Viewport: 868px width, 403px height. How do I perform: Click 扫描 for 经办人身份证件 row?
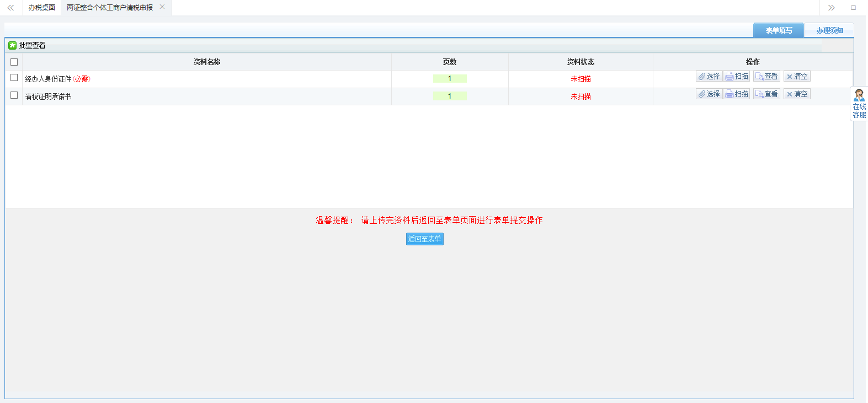pyautogui.click(x=737, y=77)
